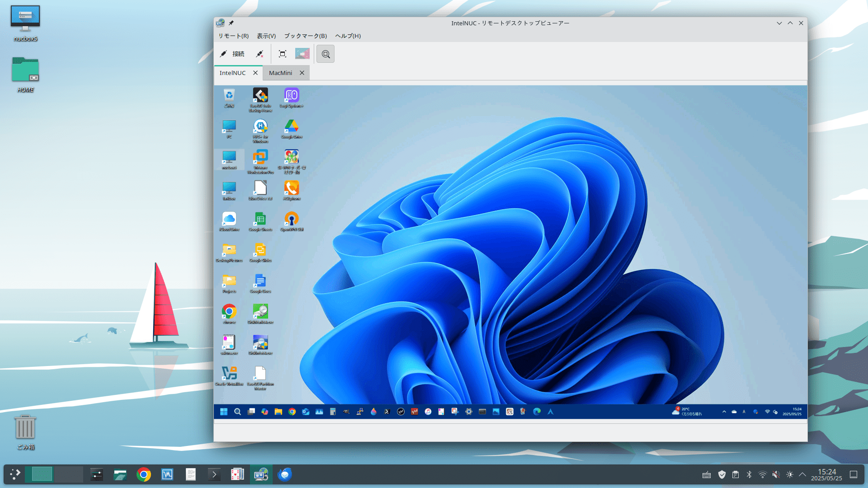Select the Google Slides icon

pyautogui.click(x=260, y=253)
